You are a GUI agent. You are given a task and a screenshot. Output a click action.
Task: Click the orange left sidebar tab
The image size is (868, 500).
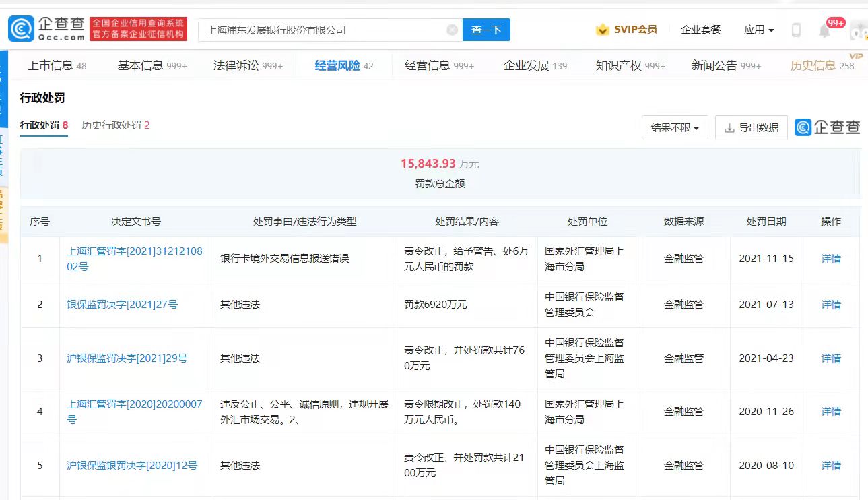(3, 215)
